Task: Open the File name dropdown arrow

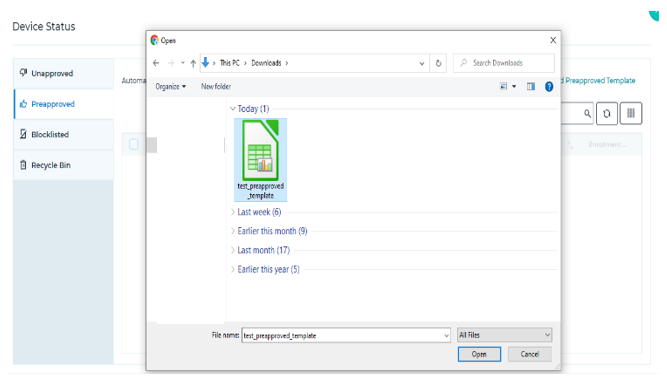Action: click(x=446, y=336)
